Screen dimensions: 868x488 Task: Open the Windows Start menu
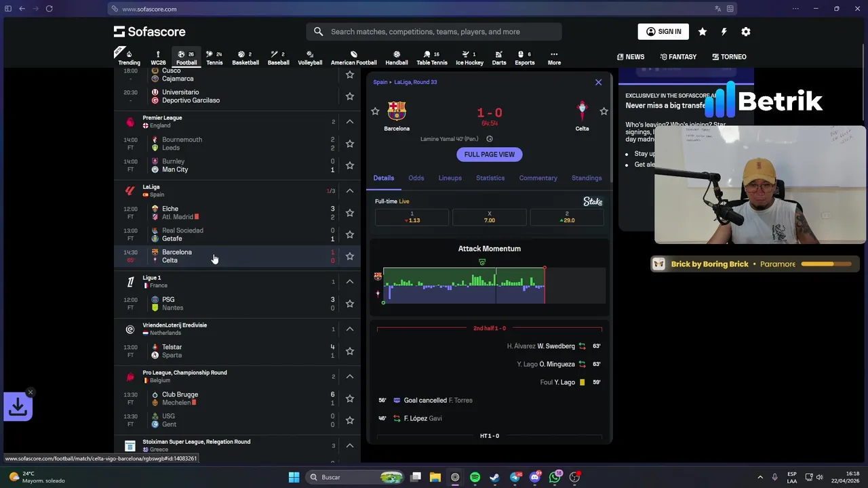(x=294, y=477)
